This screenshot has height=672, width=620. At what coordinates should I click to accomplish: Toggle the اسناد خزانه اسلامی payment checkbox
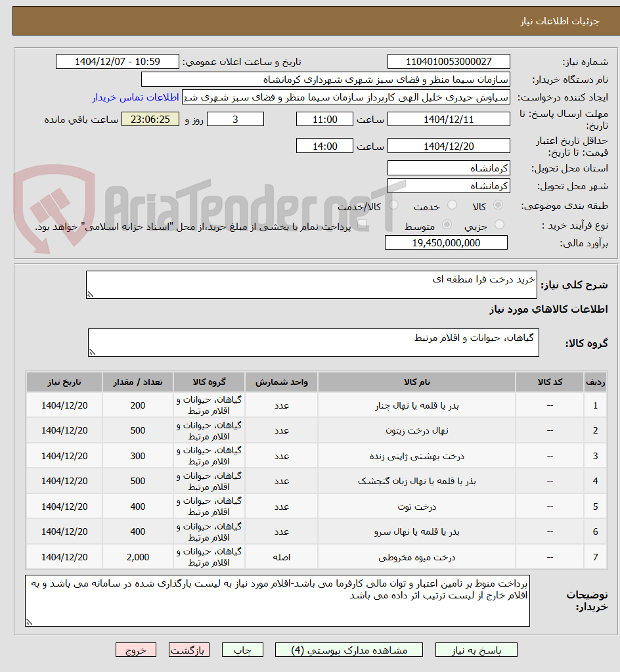click(x=363, y=226)
